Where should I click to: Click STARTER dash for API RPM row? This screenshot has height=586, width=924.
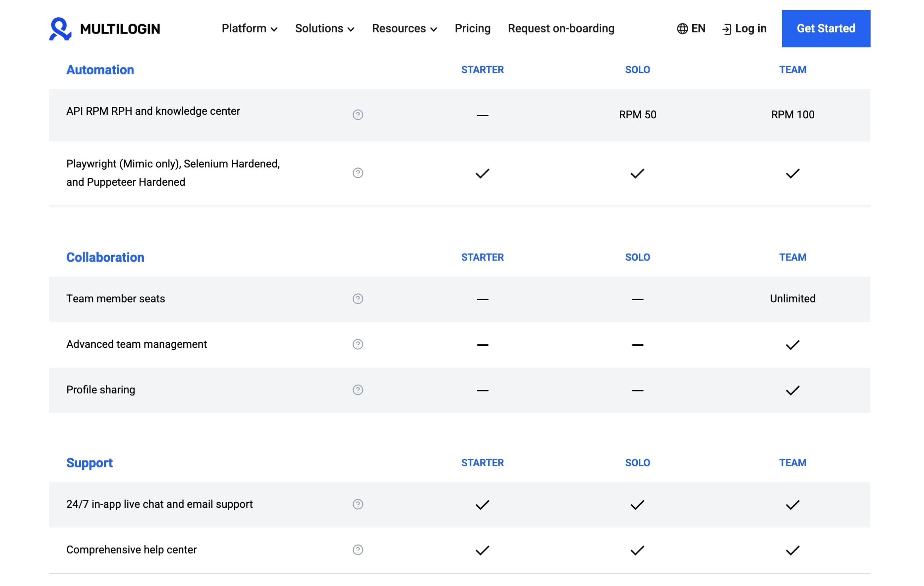(x=482, y=115)
